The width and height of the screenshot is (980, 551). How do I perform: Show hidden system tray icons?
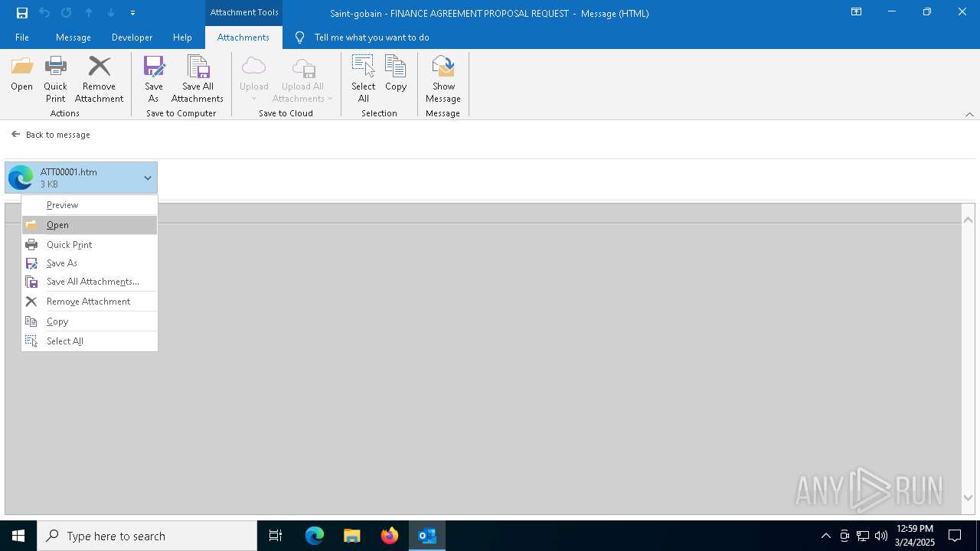click(825, 536)
